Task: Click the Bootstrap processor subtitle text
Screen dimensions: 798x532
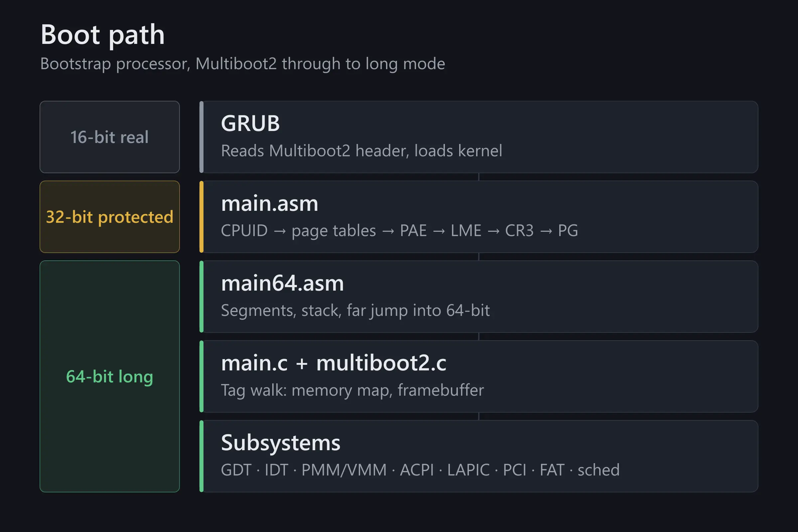Action: 243,64
